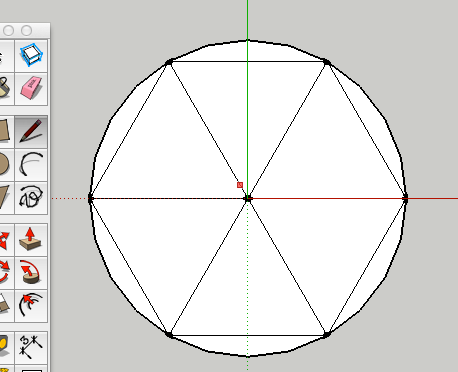Click the toolbar window's first gray button
Image resolution: width=458 pixels, height=372 pixels.
pos(9,31)
